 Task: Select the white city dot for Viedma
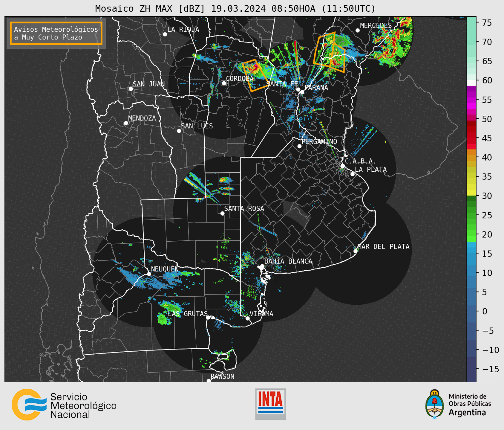[248, 318]
